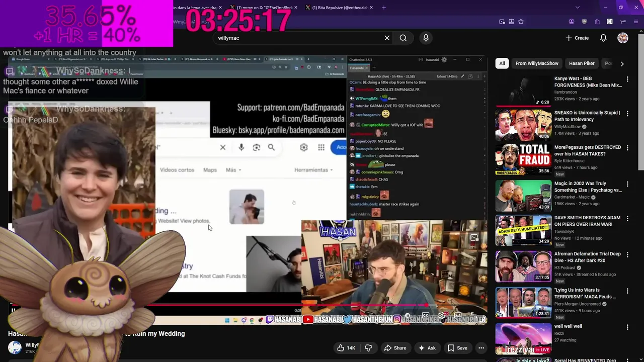This screenshot has height=362, width=644.
Task: Click the YouTube search magnifier button
Action: pyautogui.click(x=403, y=38)
